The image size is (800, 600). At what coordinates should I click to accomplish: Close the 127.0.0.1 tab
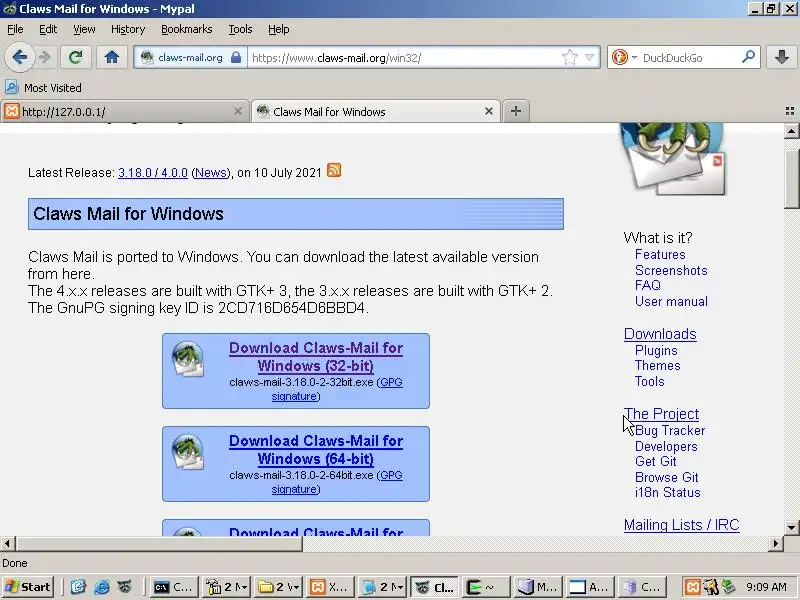coord(238,111)
